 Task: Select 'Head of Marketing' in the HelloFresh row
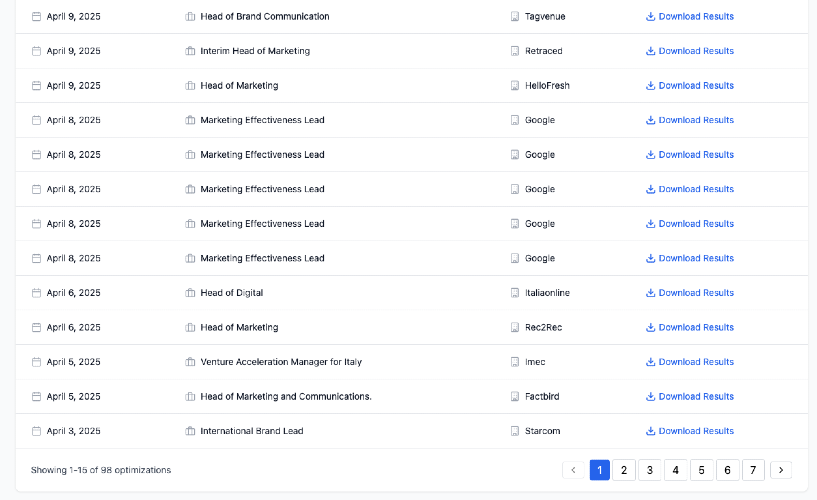tap(239, 85)
